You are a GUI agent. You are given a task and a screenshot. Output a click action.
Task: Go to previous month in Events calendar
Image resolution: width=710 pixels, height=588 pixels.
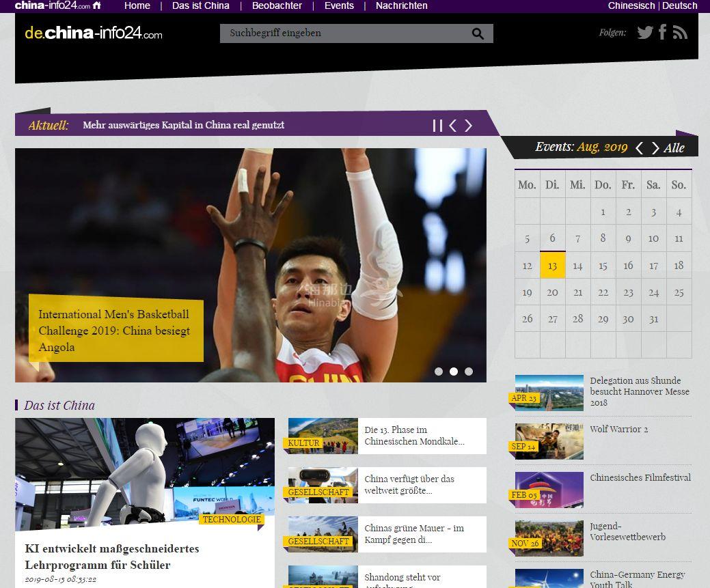[639, 148]
